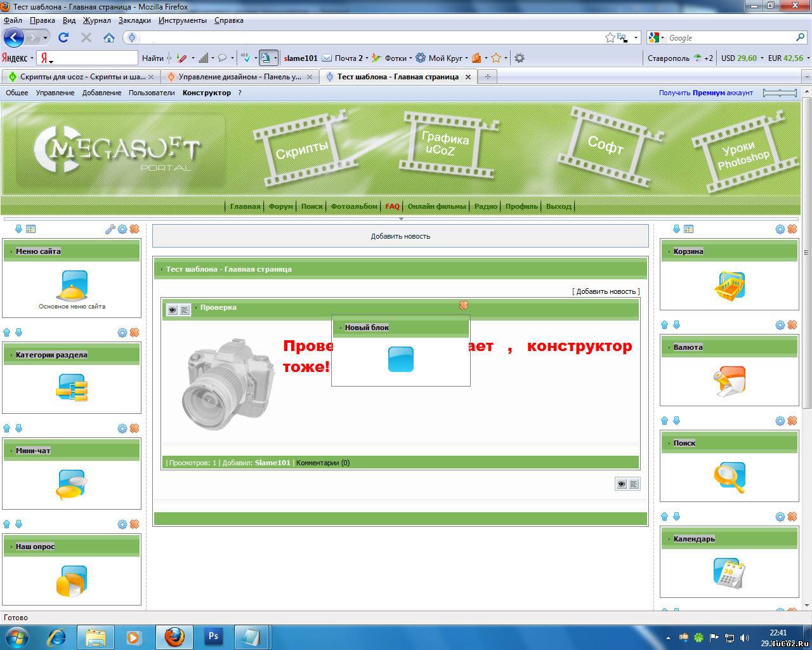The width and height of the screenshot is (812, 650).
Task: Open gear settings for Корзина block
Action: coord(780,229)
